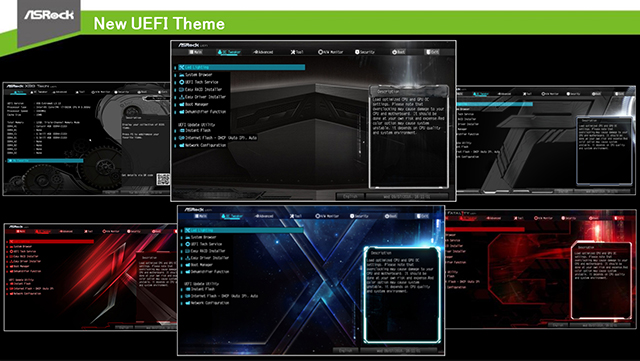Click Easy Driver Installer icon in blue theme

coord(188,258)
